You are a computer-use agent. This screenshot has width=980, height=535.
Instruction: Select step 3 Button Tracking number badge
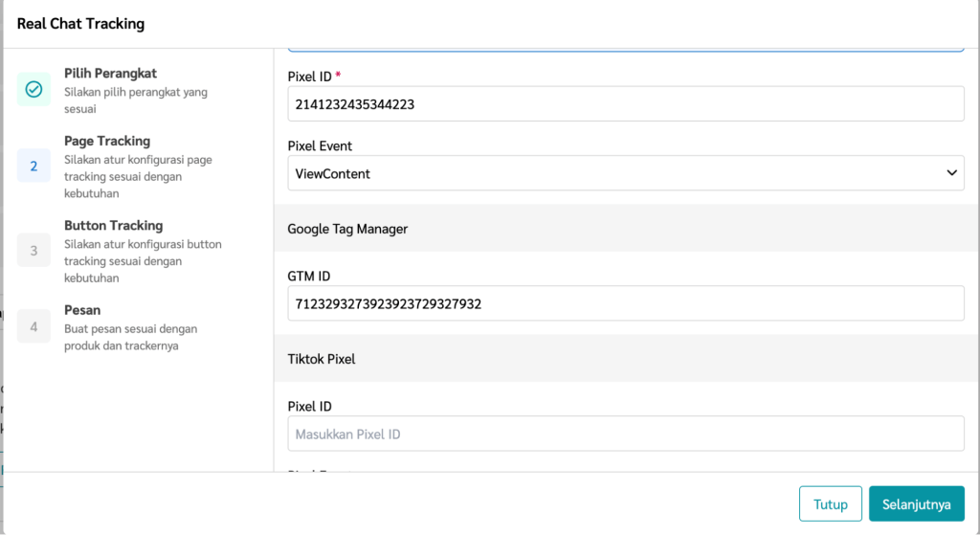tap(33, 250)
